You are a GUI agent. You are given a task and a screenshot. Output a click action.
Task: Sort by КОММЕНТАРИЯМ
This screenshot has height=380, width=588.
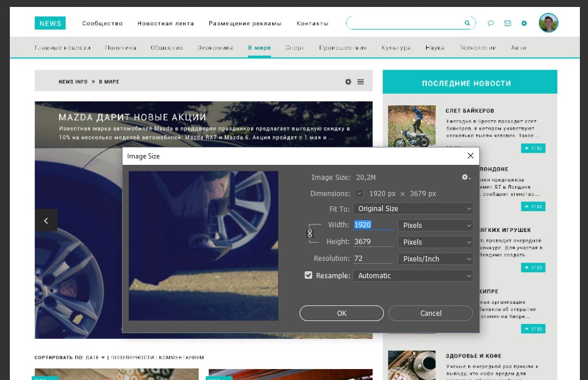182,357
